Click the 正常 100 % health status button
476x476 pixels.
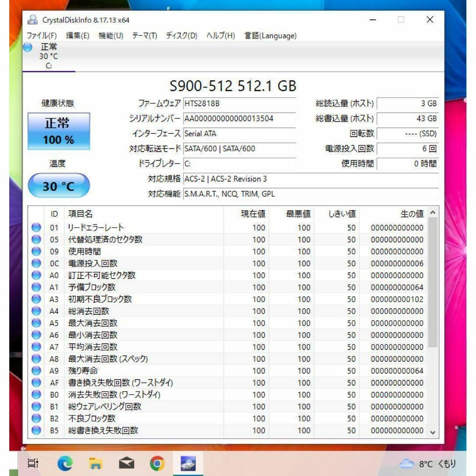pyautogui.click(x=59, y=131)
